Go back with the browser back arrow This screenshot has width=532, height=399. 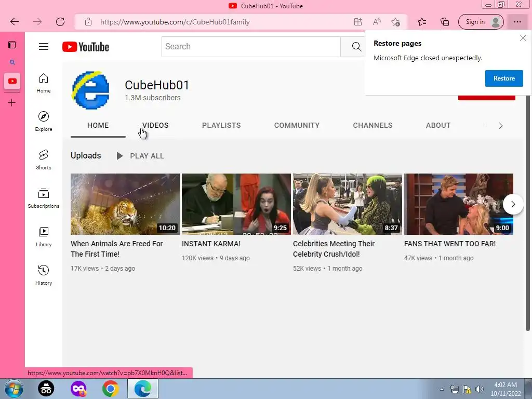(x=15, y=22)
